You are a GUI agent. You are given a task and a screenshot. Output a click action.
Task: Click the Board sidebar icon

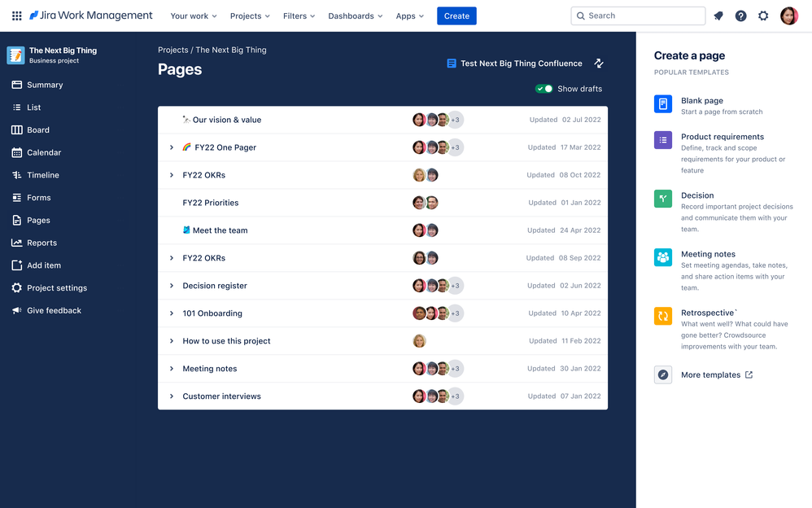pyautogui.click(x=16, y=129)
